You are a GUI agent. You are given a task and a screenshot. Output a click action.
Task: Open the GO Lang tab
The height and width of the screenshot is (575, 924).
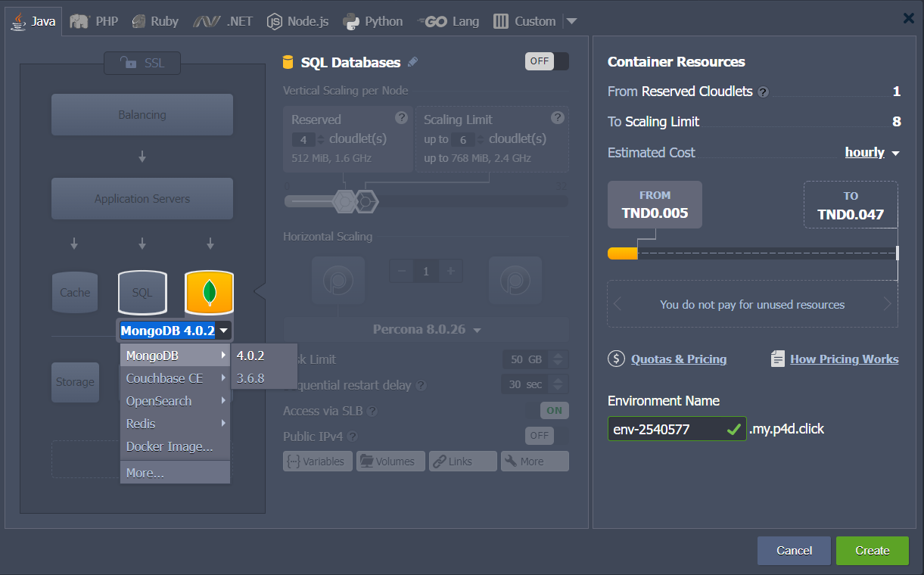(x=448, y=21)
